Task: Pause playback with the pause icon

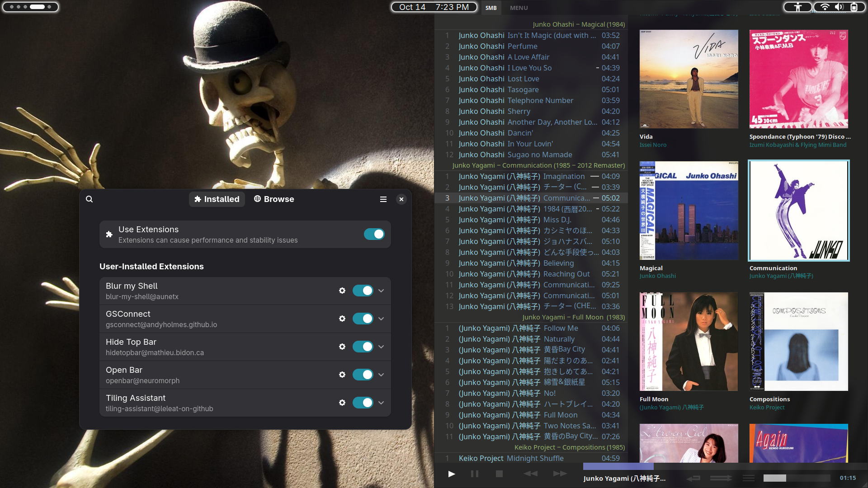Action: point(474,474)
